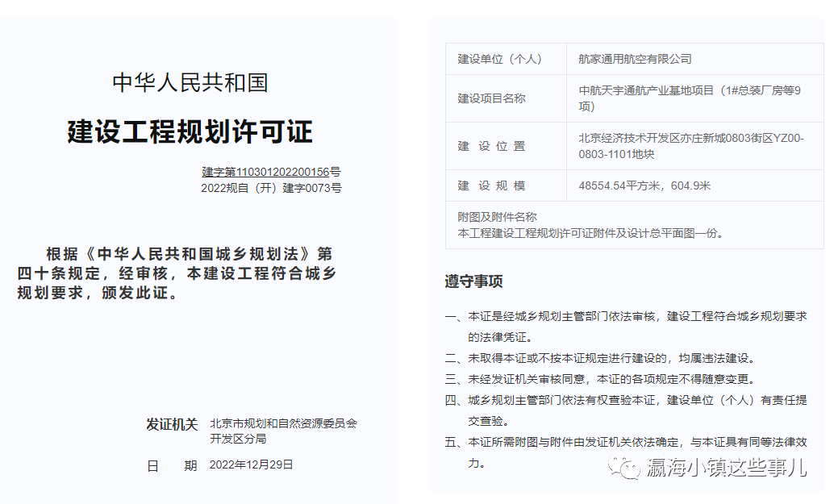Click item 五、本证所需附图与附件由发证机关依法确定
834x504 pixels.
(626, 452)
